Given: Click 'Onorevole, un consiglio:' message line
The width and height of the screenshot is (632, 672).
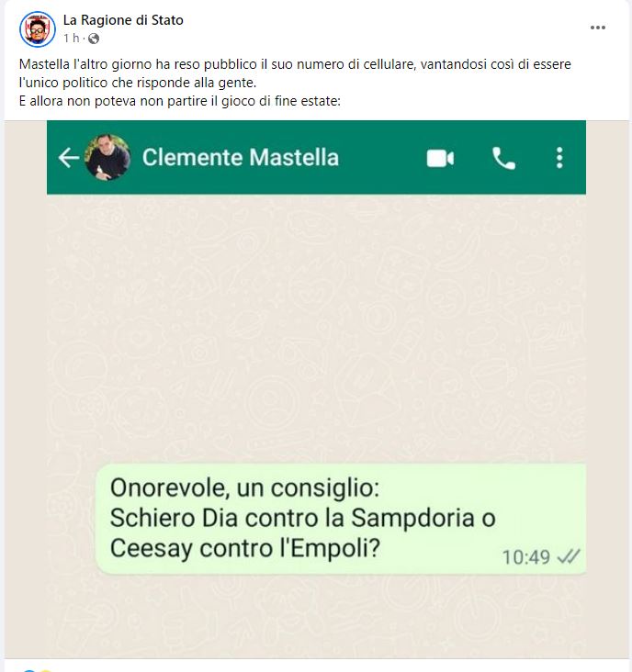Looking at the screenshot, I should (245, 488).
